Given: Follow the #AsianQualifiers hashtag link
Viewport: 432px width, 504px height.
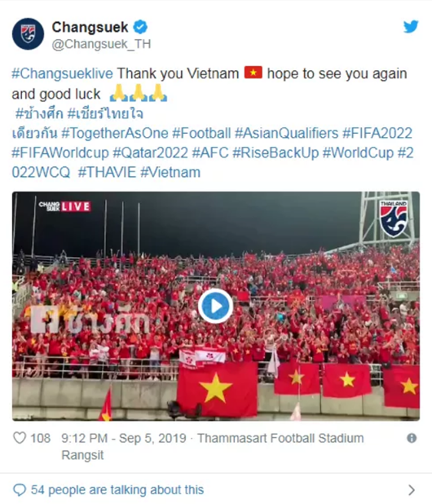Looking at the screenshot, I should (x=286, y=133).
